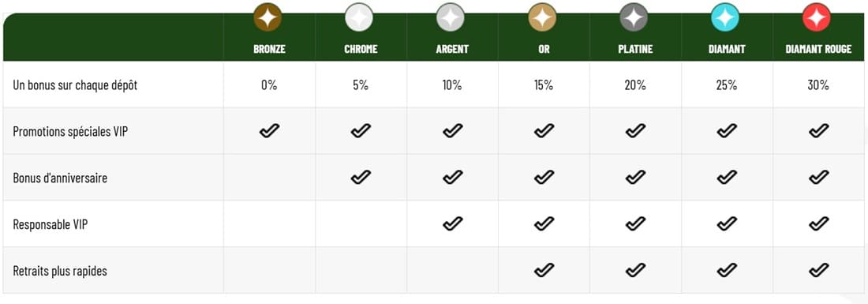
Task: Click "Un bonus sur chaque dépôt" row label
Action: coord(75,86)
